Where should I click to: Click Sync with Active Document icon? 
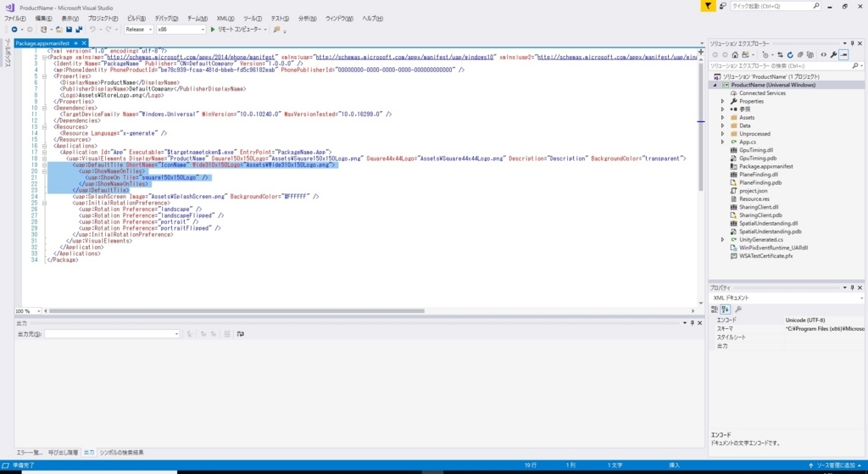(x=780, y=55)
